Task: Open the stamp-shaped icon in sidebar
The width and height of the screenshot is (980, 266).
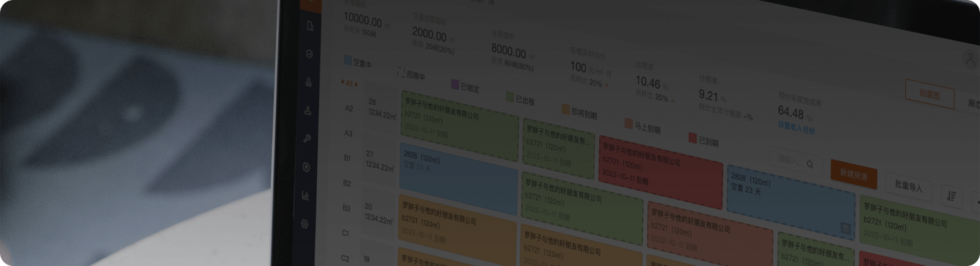Action: [x=309, y=83]
